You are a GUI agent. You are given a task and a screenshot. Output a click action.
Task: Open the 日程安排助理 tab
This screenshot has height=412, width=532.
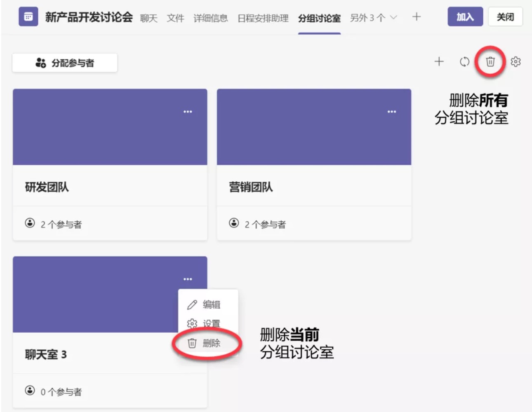coord(263,18)
